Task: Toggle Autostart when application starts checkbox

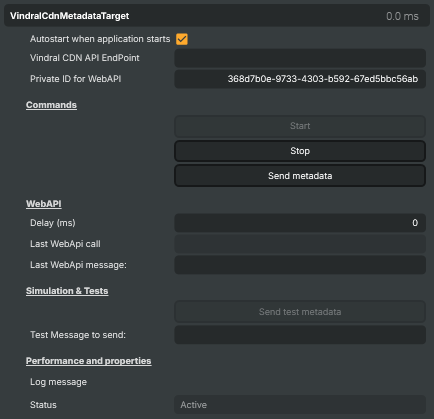Action: click(x=182, y=39)
